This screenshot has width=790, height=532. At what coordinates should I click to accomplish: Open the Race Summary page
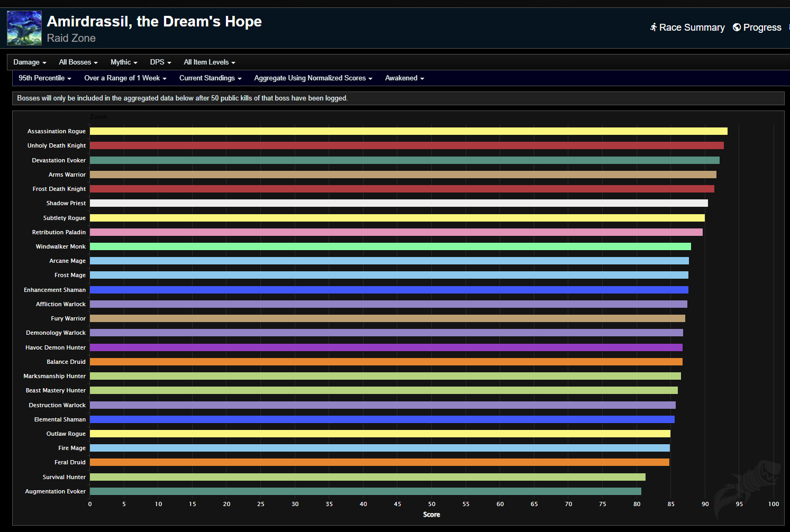687,27
